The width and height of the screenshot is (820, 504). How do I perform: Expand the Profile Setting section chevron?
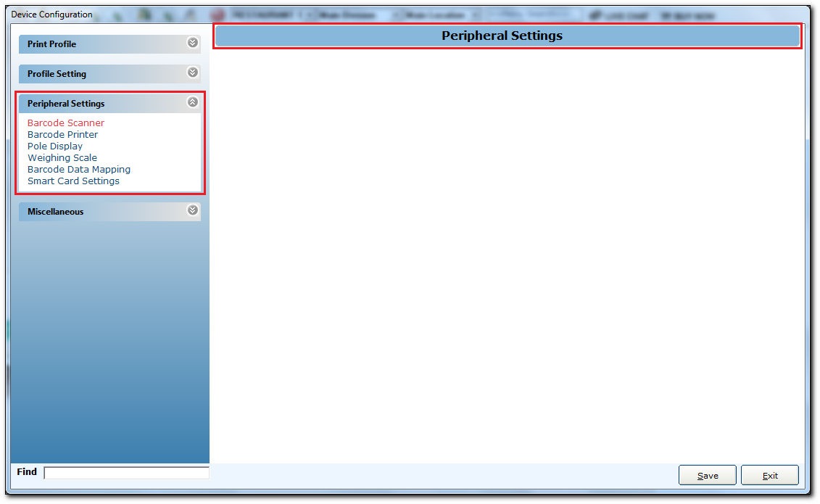pyautogui.click(x=193, y=73)
